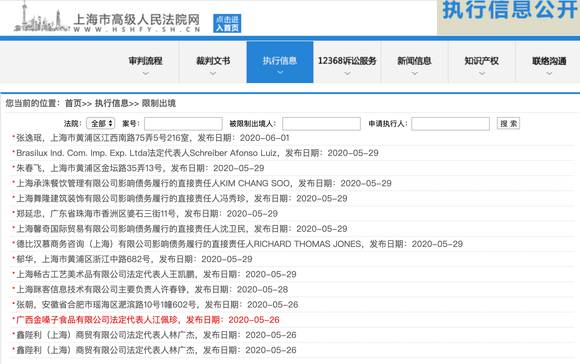The width and height of the screenshot is (580, 364).
Task: Click the 首页 breadcrumb link
Action: pos(73,103)
